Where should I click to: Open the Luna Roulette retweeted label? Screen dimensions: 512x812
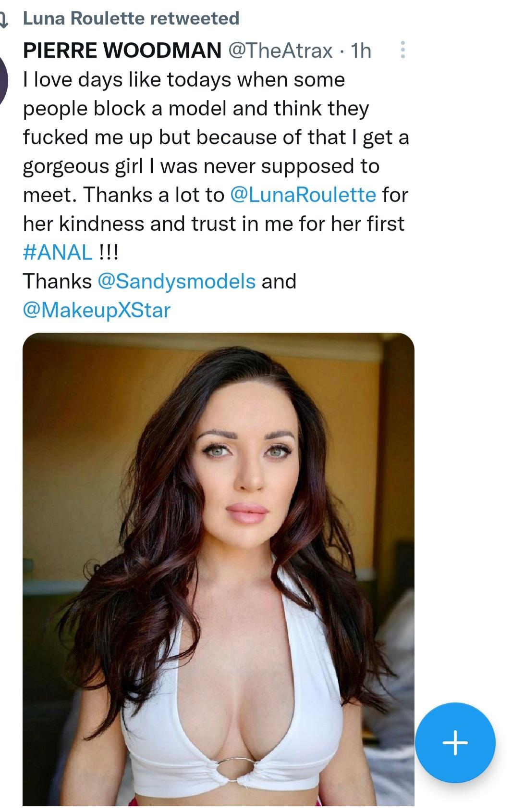coord(131,19)
